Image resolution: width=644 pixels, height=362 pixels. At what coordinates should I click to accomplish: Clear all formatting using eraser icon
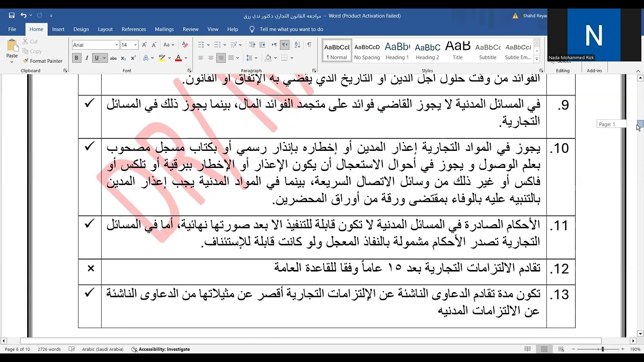(x=185, y=45)
